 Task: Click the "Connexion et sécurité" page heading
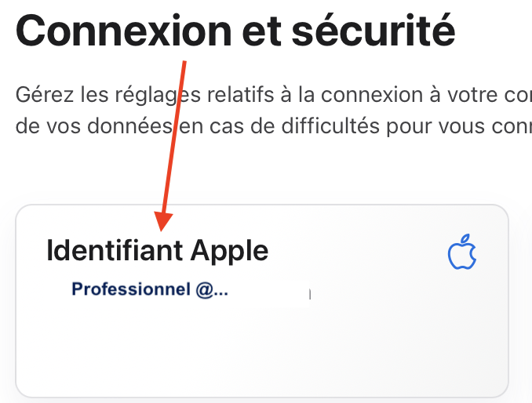235,31
